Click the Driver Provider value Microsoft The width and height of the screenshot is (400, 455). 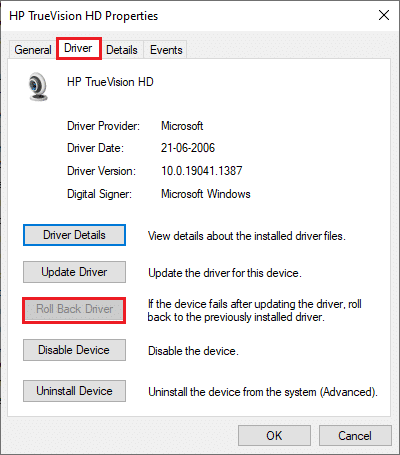(x=182, y=126)
